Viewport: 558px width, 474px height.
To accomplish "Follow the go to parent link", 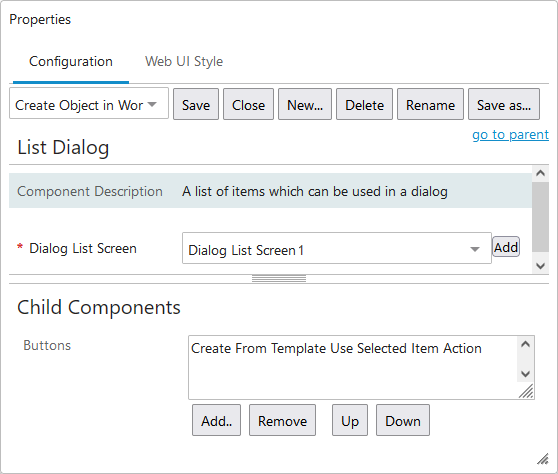I will click(510, 135).
